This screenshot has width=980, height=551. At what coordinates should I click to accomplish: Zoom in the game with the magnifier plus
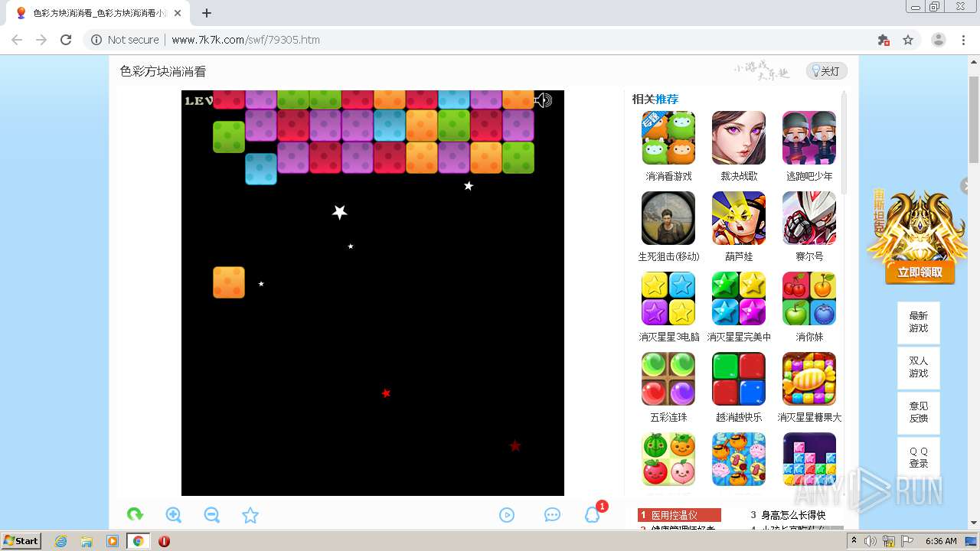(x=174, y=515)
